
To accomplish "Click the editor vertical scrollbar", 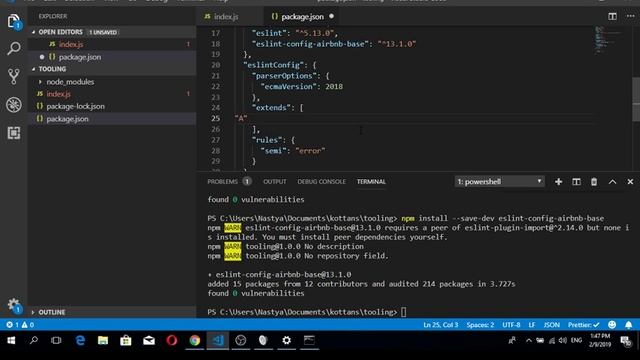I will click(636, 99).
